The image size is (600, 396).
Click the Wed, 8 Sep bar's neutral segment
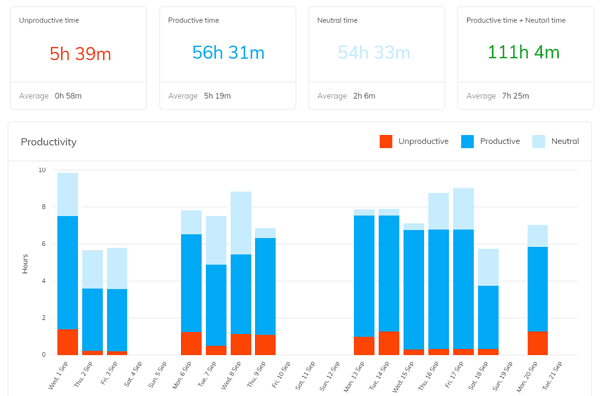pos(241,223)
